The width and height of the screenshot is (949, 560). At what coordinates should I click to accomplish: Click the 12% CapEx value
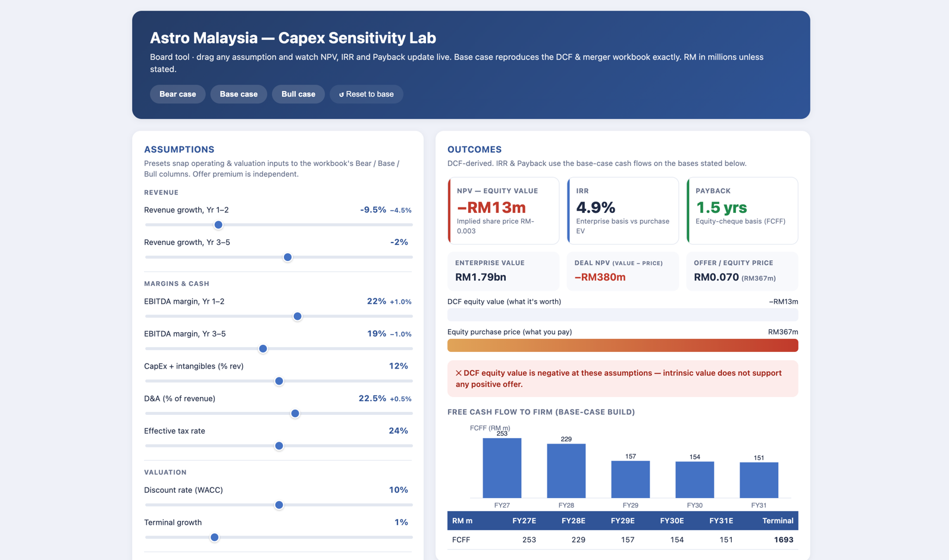click(399, 366)
